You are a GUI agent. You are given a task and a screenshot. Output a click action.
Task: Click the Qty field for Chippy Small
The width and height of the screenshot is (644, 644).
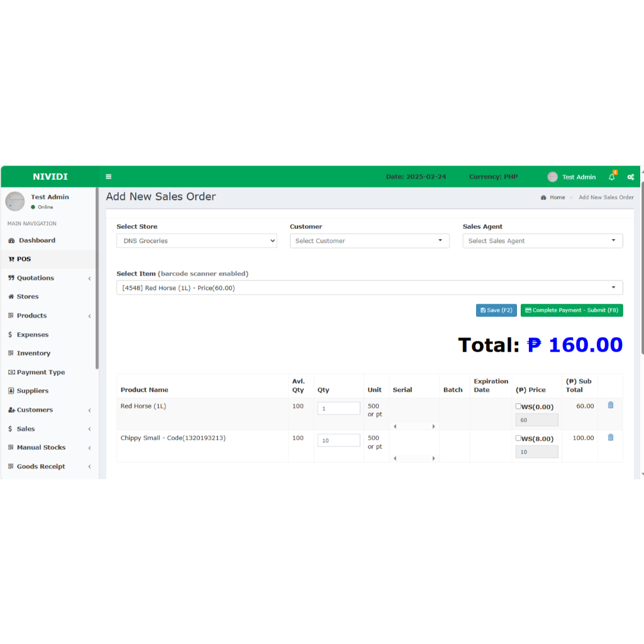338,440
